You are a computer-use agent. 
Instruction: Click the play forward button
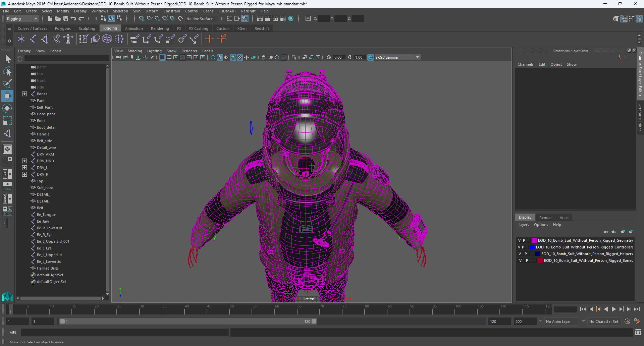(x=614, y=309)
